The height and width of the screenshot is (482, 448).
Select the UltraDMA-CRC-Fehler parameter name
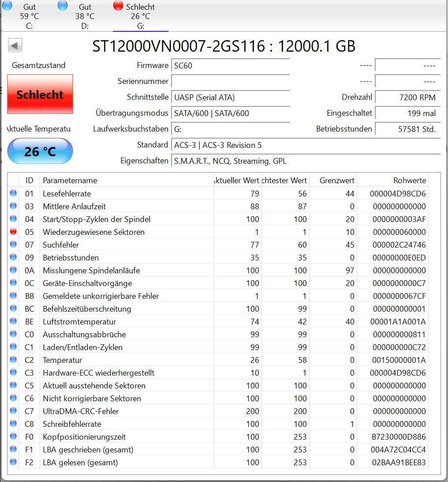[x=81, y=411]
